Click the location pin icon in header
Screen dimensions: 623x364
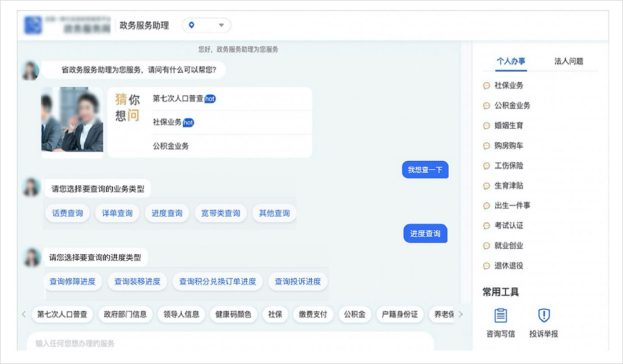pos(192,25)
